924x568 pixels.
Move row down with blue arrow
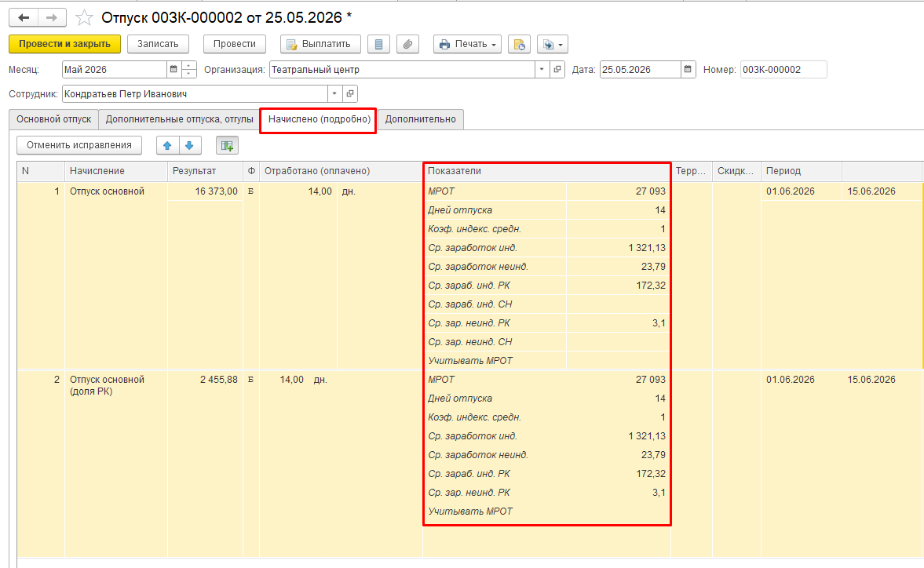tap(189, 145)
